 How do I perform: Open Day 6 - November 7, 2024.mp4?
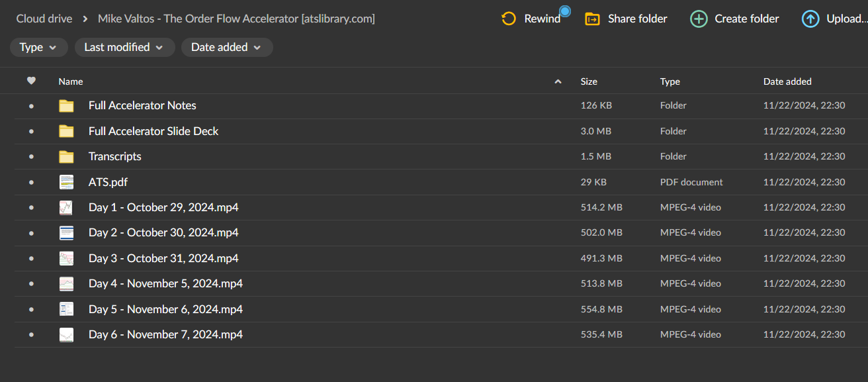pyautogui.click(x=165, y=334)
